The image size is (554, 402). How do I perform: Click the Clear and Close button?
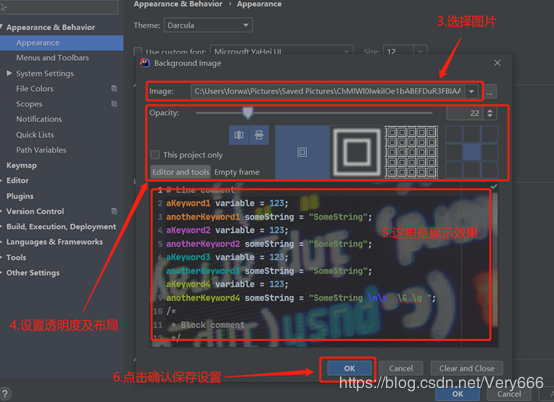[467, 368]
